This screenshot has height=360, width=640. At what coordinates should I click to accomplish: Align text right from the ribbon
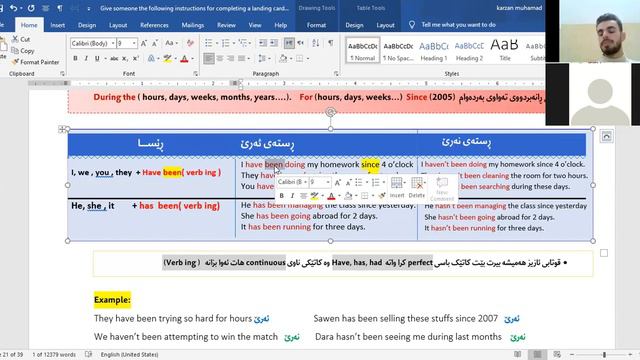pyautogui.click(x=231, y=59)
